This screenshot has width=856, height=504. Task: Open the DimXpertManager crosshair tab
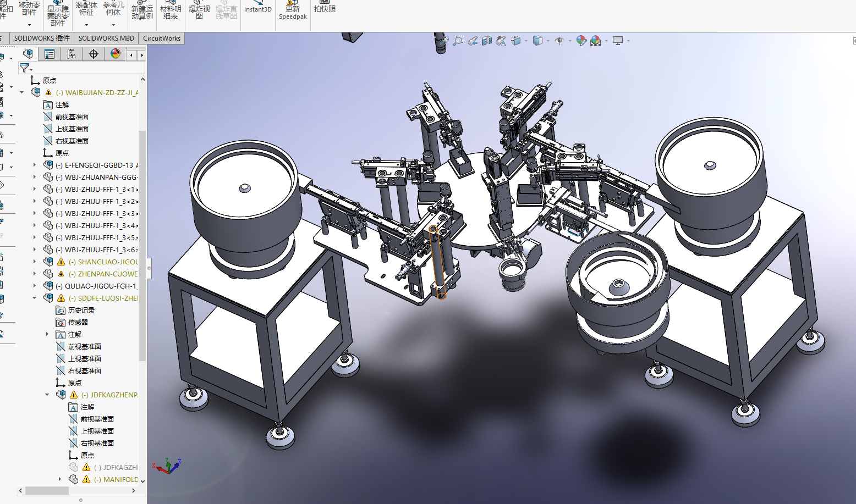pos(94,54)
